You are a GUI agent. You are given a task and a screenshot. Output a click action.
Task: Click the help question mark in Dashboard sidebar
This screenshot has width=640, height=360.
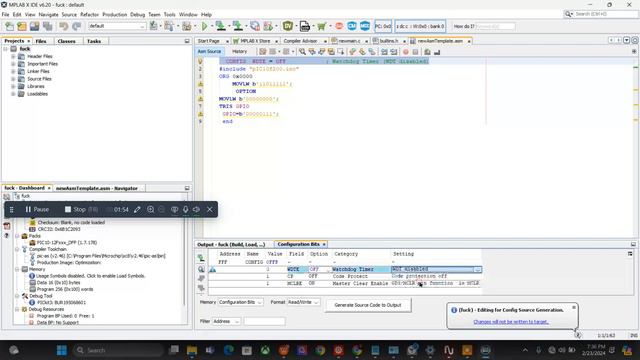coord(7,236)
